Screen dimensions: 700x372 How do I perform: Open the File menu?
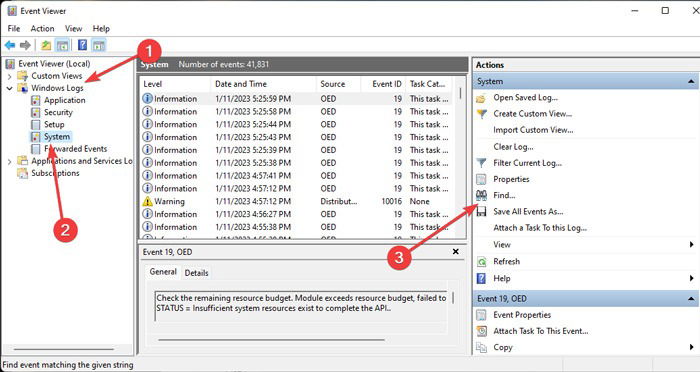[14, 28]
